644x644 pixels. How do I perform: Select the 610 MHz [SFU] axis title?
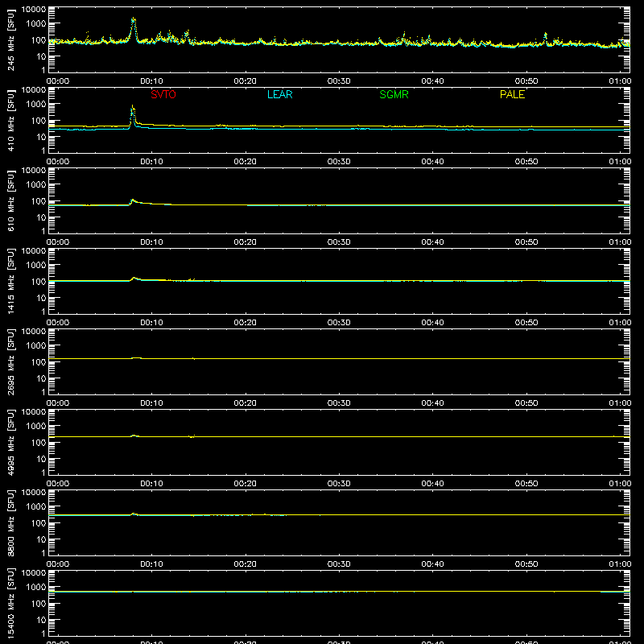(11, 200)
